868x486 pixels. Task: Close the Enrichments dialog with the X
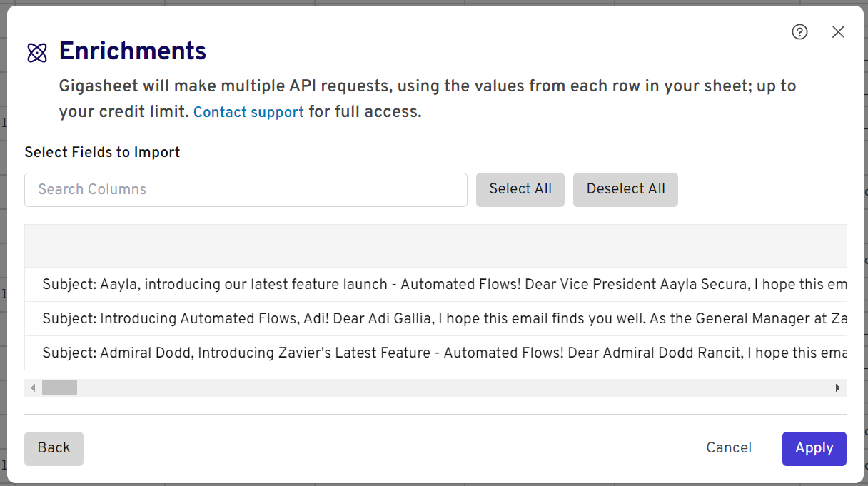tap(838, 32)
